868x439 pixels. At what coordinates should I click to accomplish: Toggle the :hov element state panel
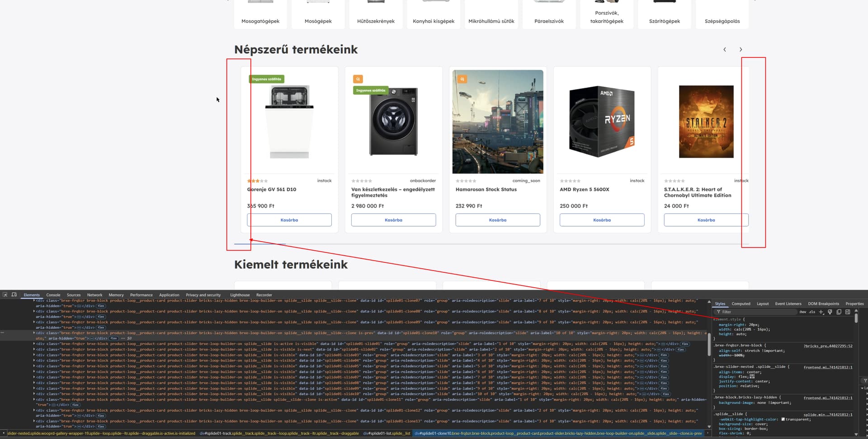pos(803,312)
